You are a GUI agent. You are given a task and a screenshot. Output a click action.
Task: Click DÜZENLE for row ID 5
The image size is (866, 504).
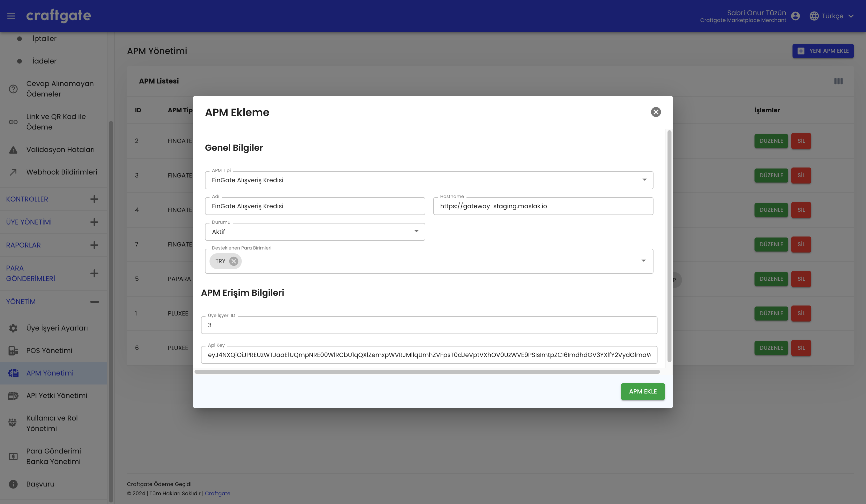(x=771, y=279)
